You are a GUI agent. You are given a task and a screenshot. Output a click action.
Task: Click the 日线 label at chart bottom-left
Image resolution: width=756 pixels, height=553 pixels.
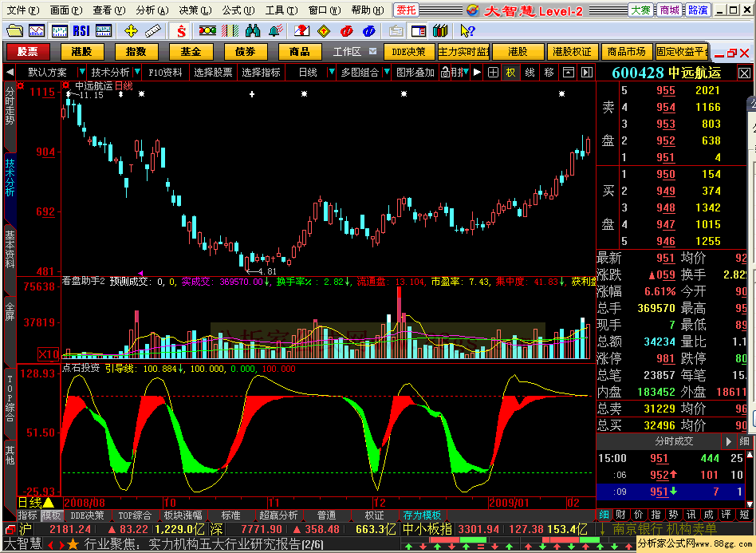click(x=30, y=503)
